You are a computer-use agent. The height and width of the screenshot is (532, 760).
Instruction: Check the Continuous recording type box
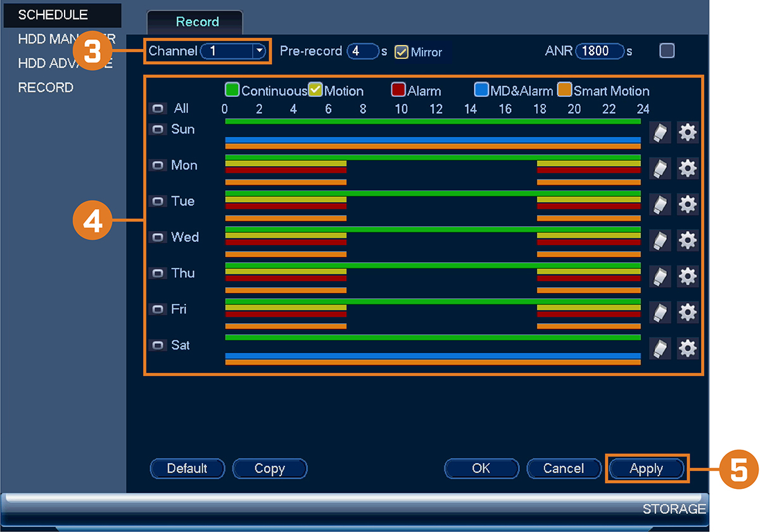232,90
